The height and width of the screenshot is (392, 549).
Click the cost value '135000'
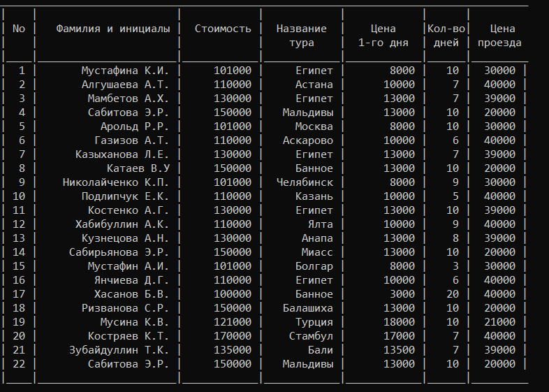233,350
